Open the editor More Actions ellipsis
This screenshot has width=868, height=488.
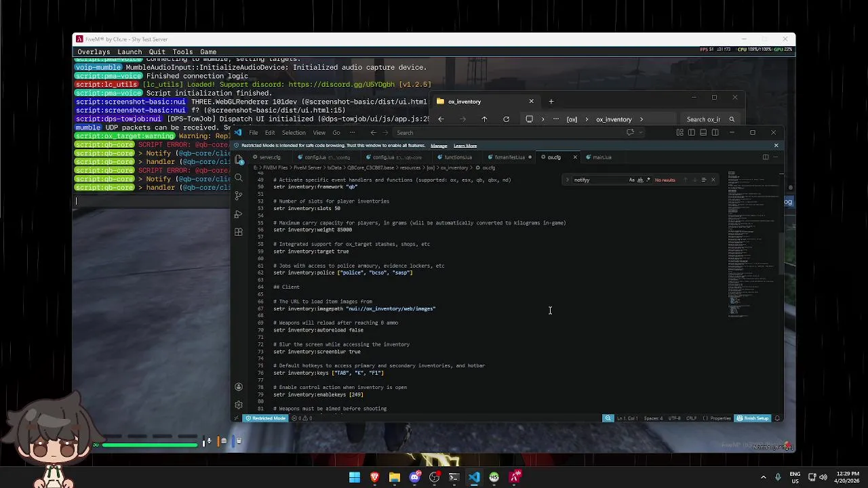point(776,157)
